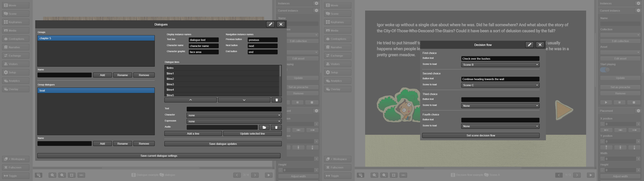Viewport: 644px width, 181px height.
Task: Open Expression dropdown in dialogue editor
Action: pos(234,121)
